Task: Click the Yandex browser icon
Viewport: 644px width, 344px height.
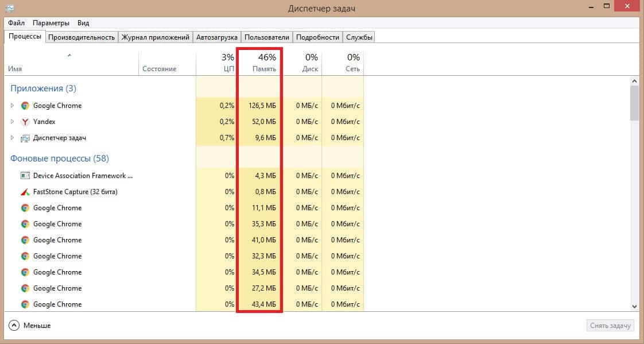Action: click(25, 122)
